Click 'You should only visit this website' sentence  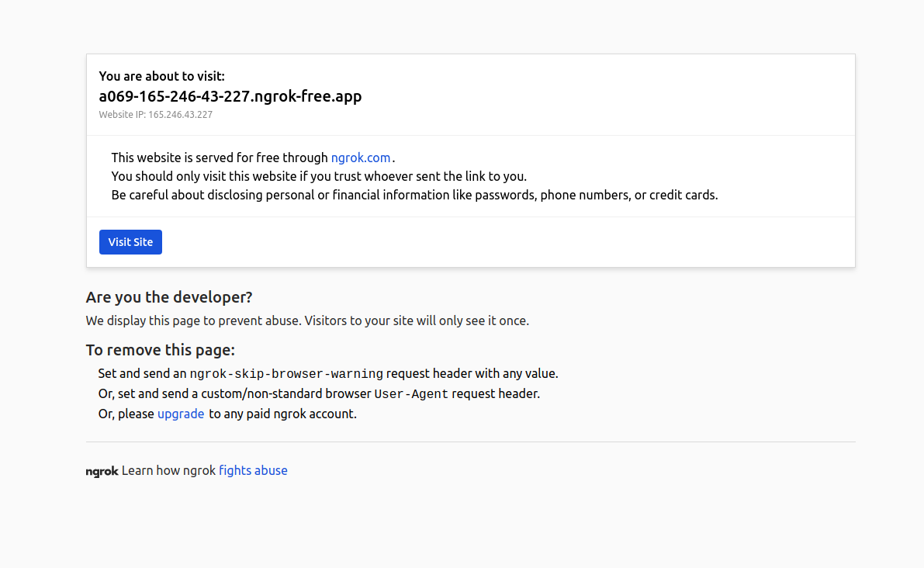click(319, 176)
